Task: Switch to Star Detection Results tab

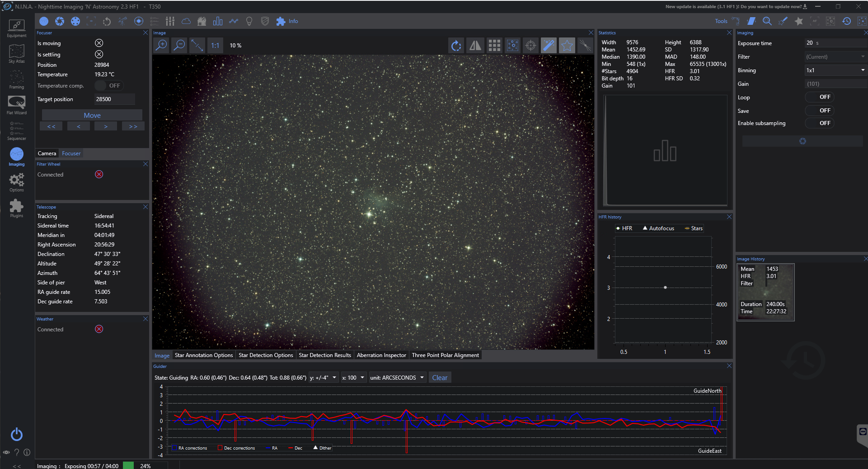Action: 324,355
